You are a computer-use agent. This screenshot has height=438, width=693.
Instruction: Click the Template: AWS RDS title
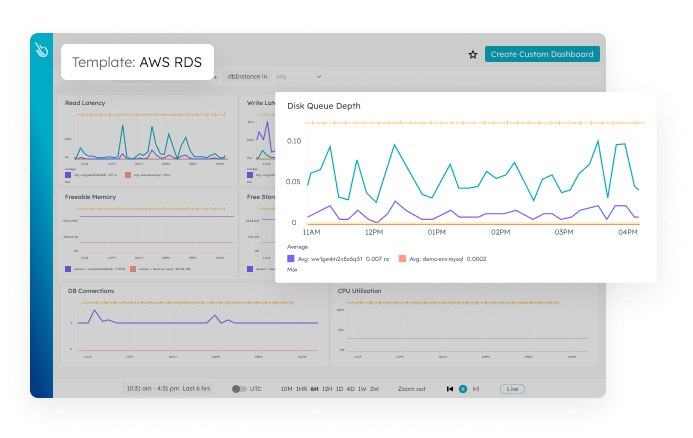[x=137, y=62]
